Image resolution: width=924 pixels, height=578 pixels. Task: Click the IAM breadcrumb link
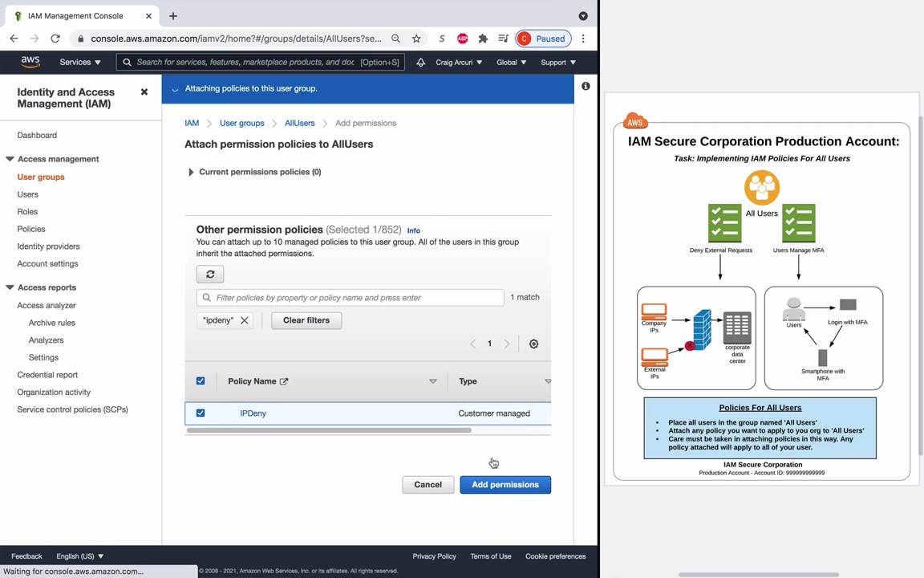[x=192, y=123]
